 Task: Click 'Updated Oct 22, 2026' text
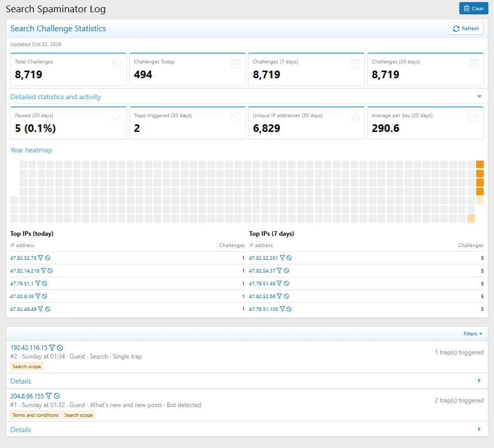pyautogui.click(x=36, y=44)
